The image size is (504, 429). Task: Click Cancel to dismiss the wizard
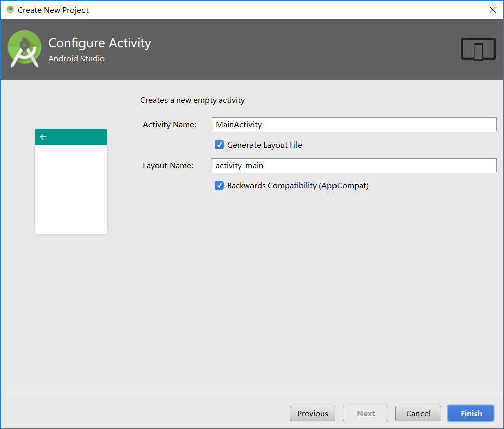coord(418,413)
